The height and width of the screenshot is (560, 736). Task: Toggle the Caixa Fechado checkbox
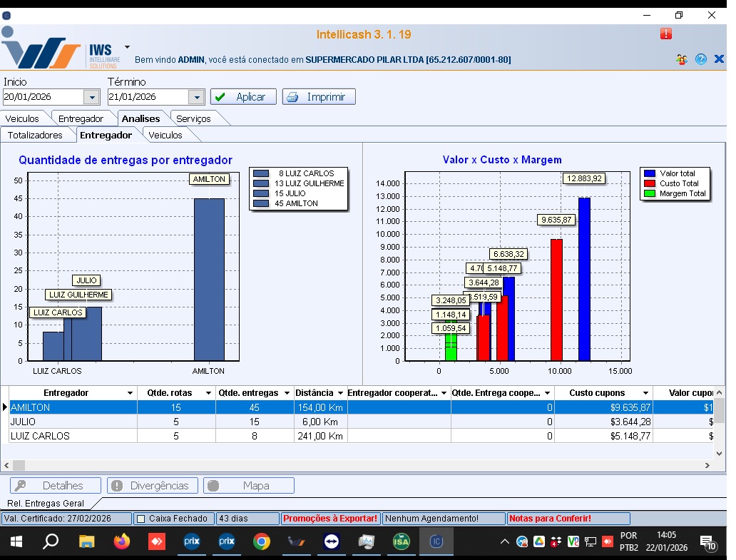click(x=140, y=519)
